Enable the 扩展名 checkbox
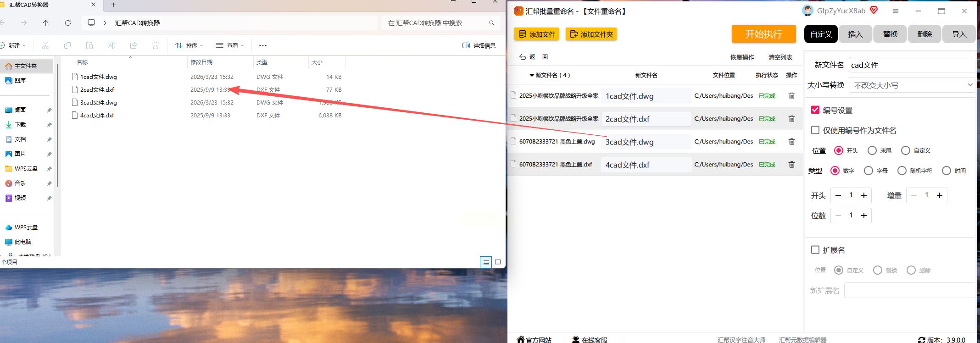Viewport: 980px width, 343px height. point(815,250)
